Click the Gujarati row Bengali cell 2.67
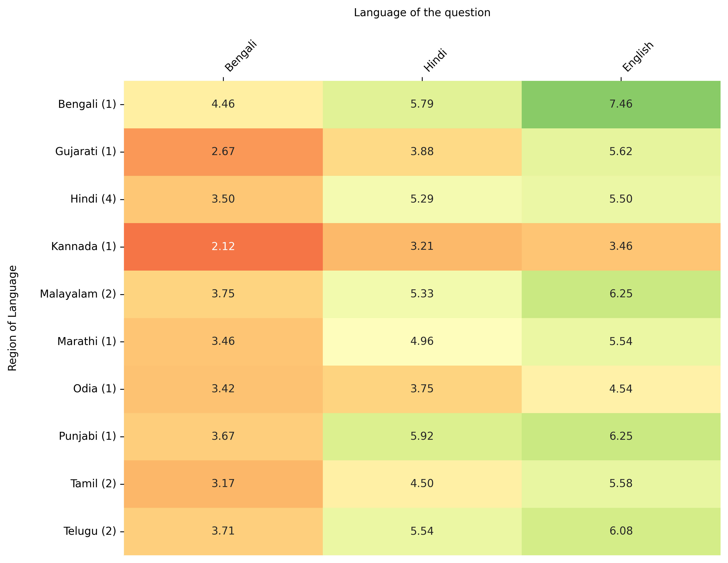728x563 pixels. click(223, 152)
